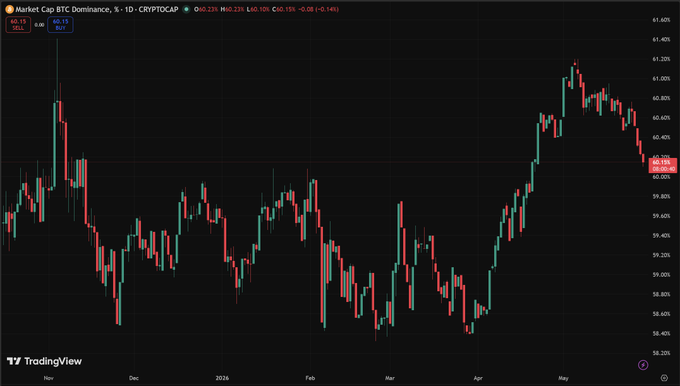Viewport: 680px width, 386px height.
Task: Click the high value H60.23%
Action: click(232, 9)
